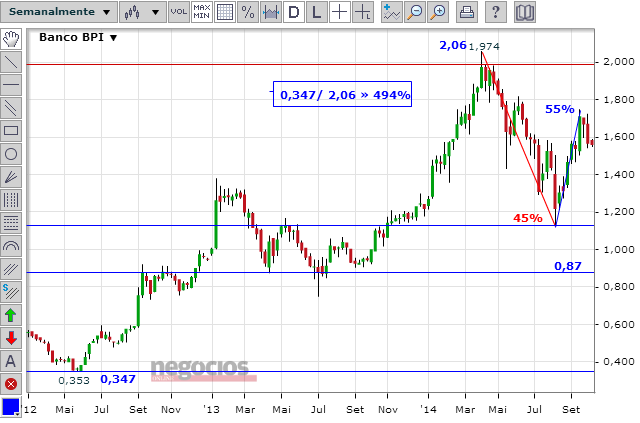This screenshot has width=640, height=423.
Task: Select the L scale button
Action: 316,12
